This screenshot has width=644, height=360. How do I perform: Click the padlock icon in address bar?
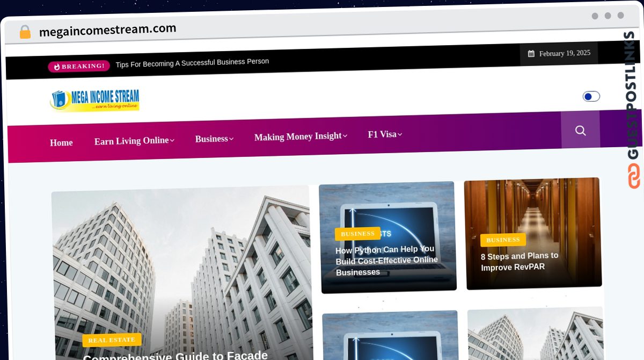tap(25, 32)
